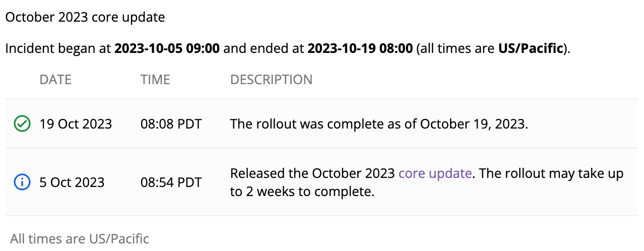Click the DESCRIPTION column header
The width and height of the screenshot is (644, 251).
pyautogui.click(x=271, y=80)
